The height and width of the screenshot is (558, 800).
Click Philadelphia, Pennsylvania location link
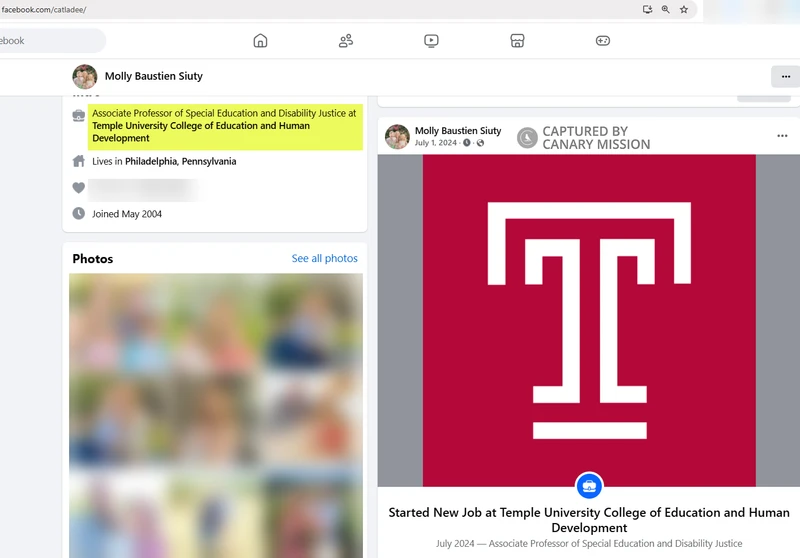(181, 161)
